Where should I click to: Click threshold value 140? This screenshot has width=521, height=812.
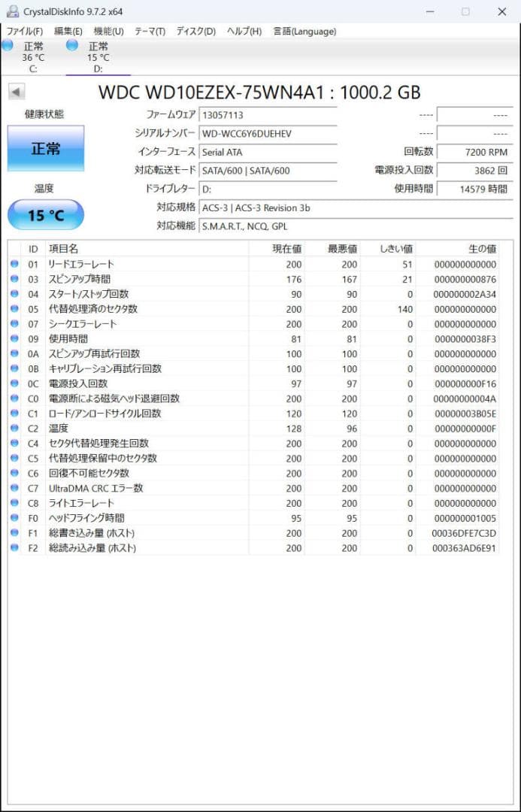(x=405, y=309)
